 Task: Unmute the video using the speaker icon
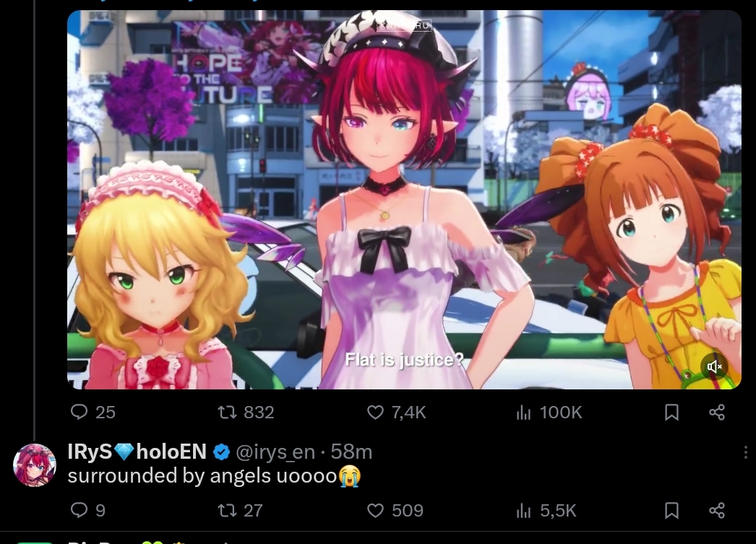pos(714,367)
